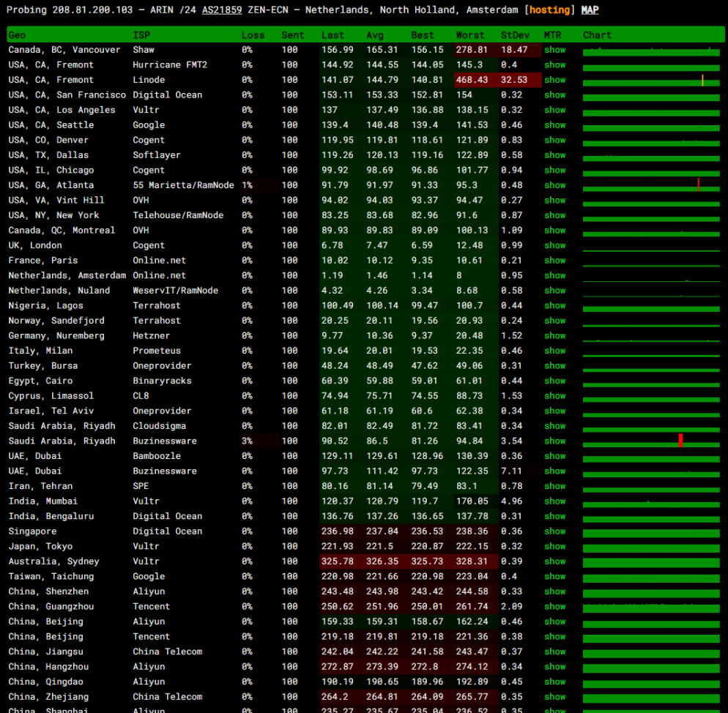The image size is (728, 713).
Task: Show MTR for Chicago Cogent row
Action: [555, 170]
